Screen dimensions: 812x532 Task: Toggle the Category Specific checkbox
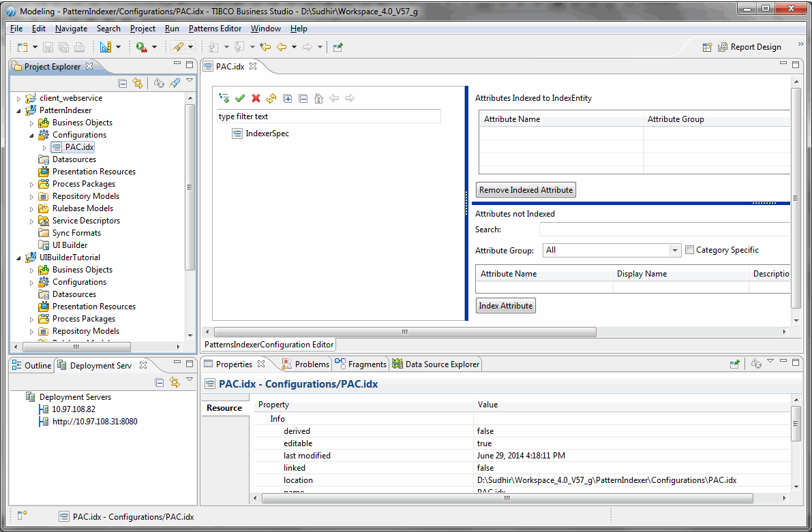click(x=689, y=250)
